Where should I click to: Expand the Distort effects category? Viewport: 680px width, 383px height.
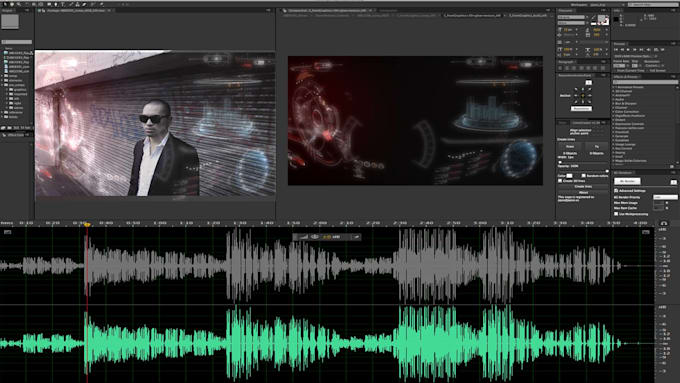614,120
